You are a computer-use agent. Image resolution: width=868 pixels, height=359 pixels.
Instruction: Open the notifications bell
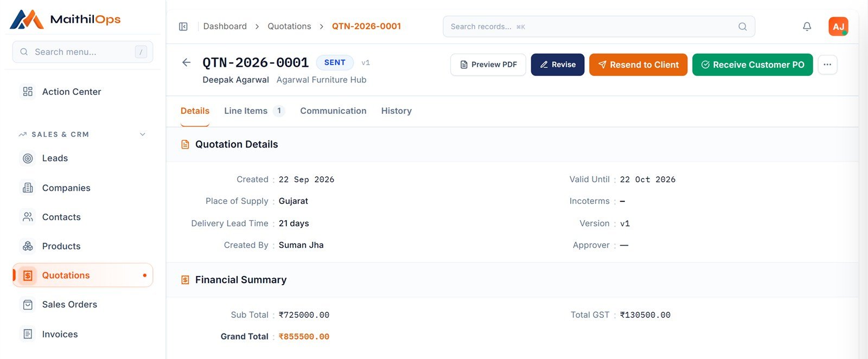[807, 27]
